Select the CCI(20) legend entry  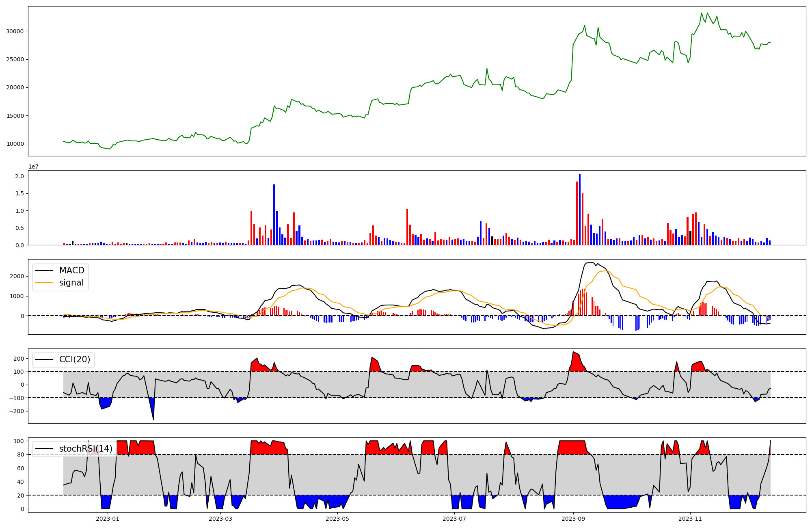click(75, 359)
